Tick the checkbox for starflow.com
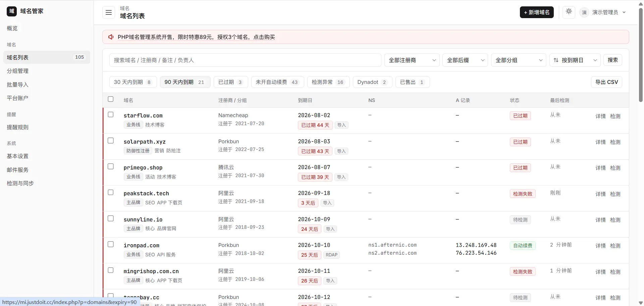The image size is (644, 306). point(111,114)
